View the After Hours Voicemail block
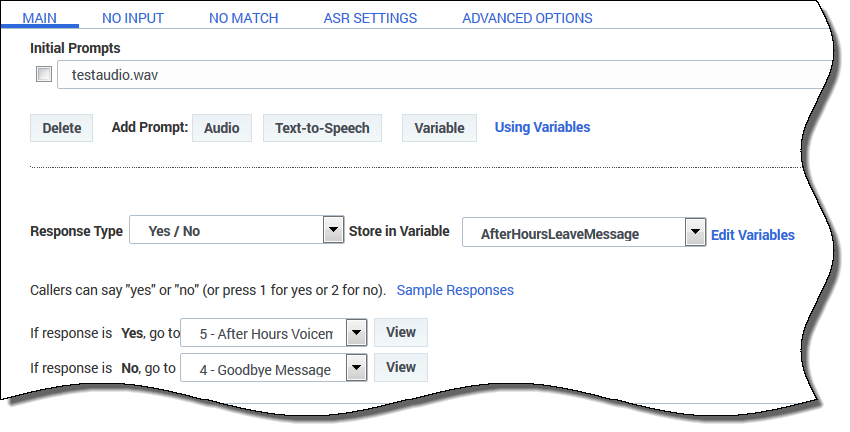850x432 pixels. coord(400,332)
